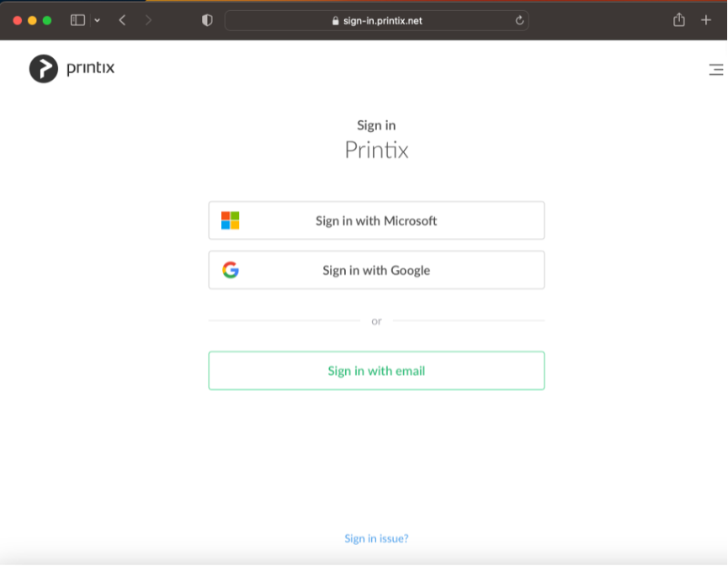Open the privacy report shield icon
Screen dimensions: 728x566
point(207,20)
